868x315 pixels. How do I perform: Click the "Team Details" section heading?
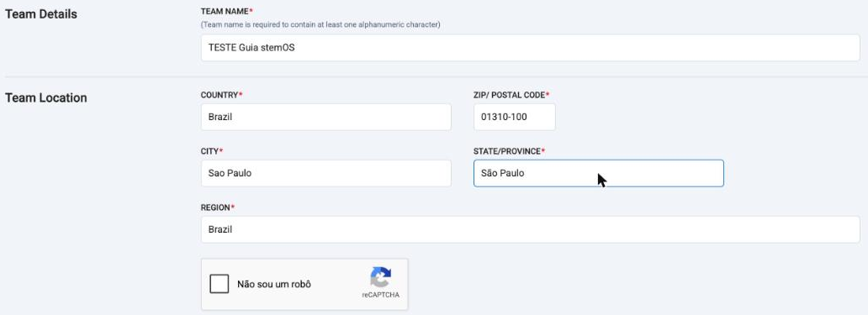click(x=41, y=14)
